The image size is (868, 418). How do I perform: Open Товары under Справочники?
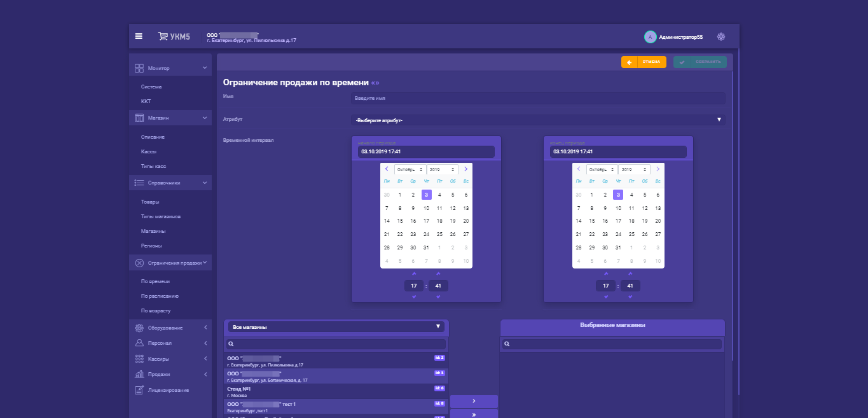(150, 202)
